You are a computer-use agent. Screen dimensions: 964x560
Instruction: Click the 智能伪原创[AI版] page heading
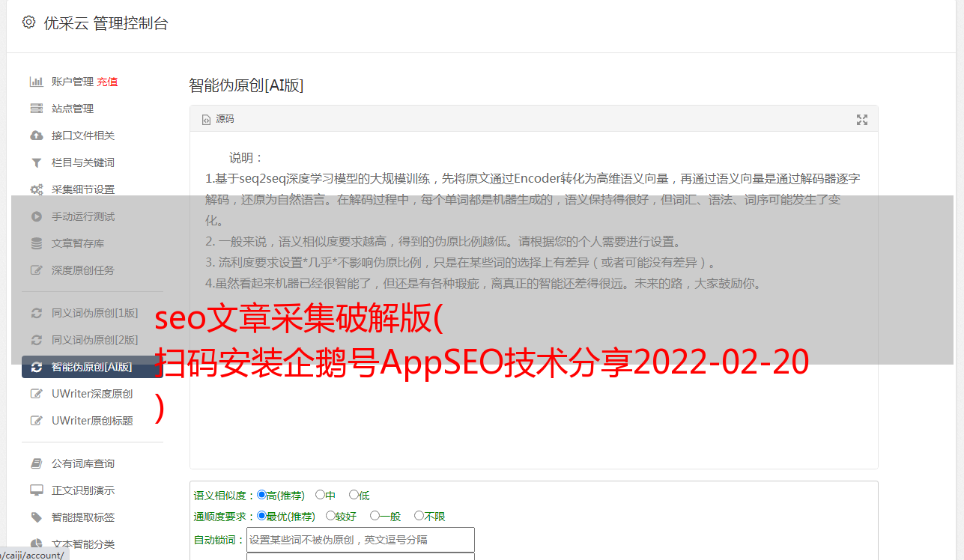(x=246, y=85)
